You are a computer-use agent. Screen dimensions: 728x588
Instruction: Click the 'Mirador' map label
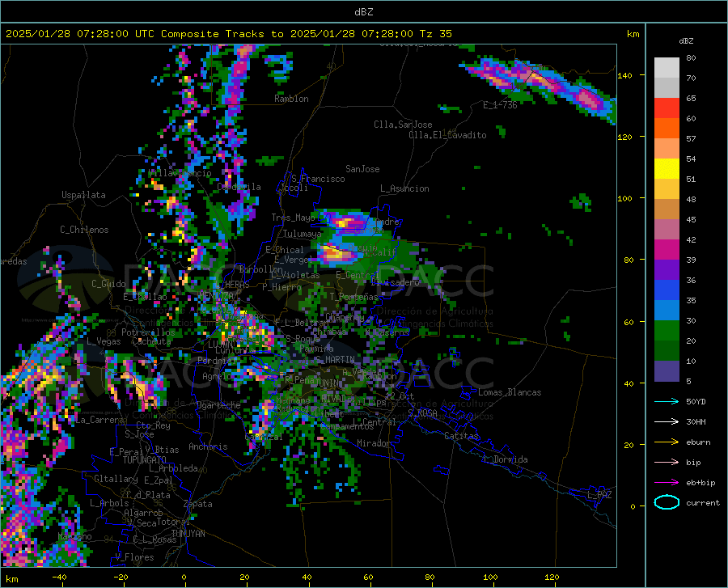(374, 443)
